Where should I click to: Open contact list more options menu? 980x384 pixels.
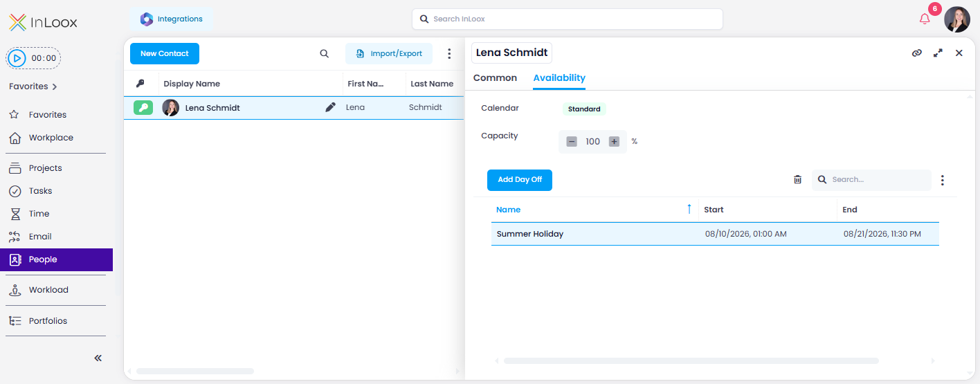(x=449, y=53)
